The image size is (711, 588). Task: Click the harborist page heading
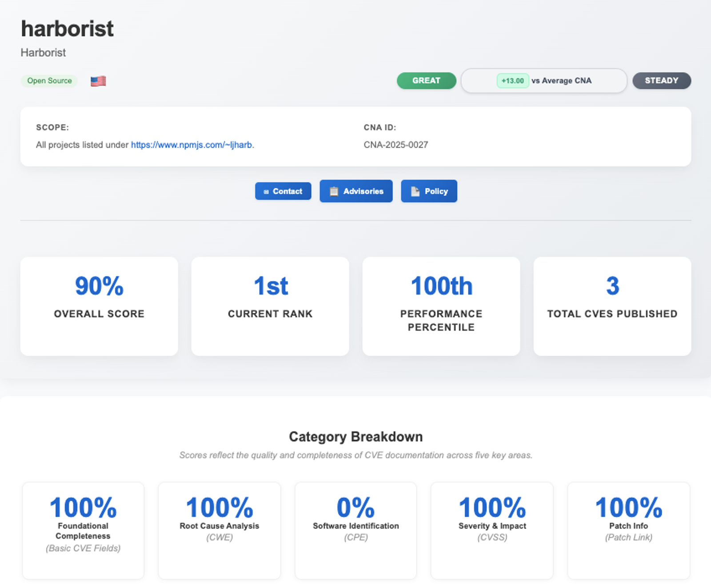[67, 29]
